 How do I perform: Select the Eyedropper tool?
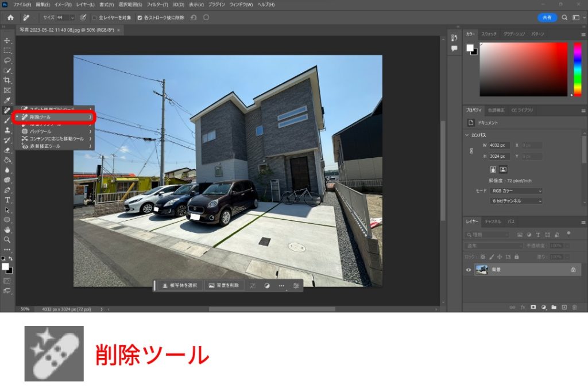point(7,100)
